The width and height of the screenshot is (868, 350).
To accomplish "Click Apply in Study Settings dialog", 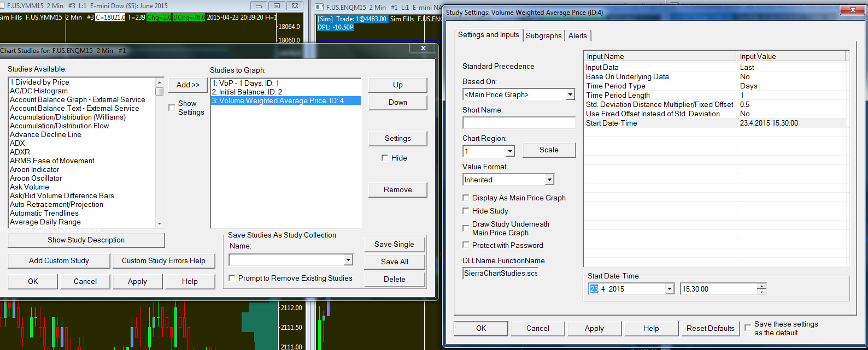I will pos(594,328).
